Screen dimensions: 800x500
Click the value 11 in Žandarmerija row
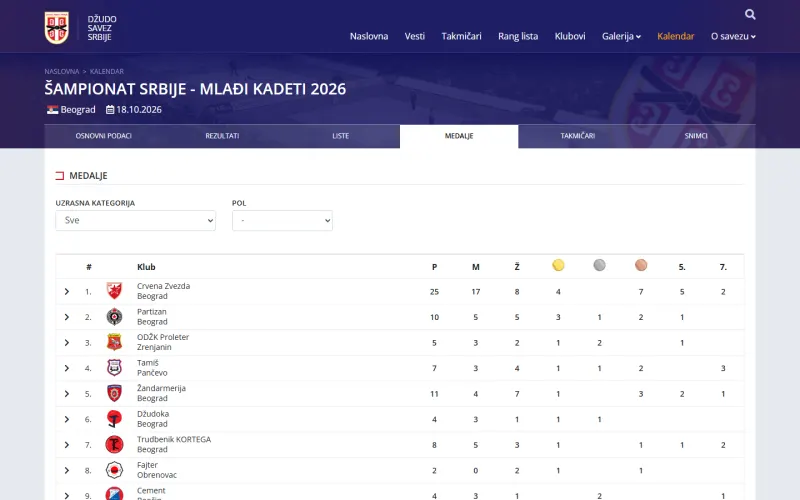[x=434, y=394]
